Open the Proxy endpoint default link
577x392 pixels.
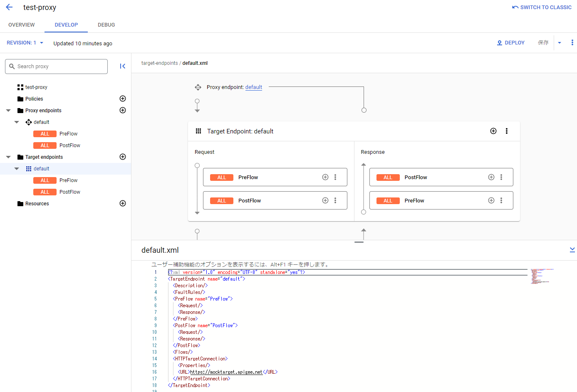(254, 87)
